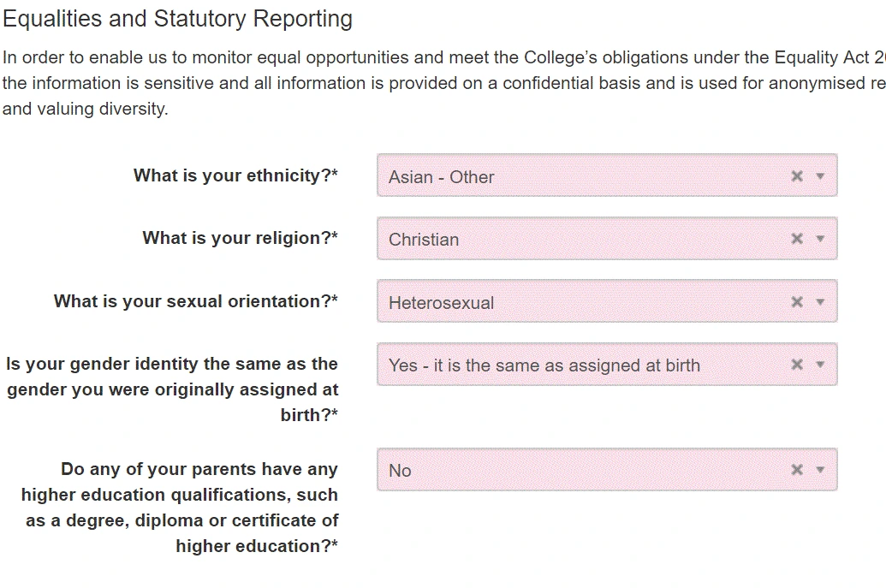
Task: Open the religion dropdown arrow
Action: 820,239
